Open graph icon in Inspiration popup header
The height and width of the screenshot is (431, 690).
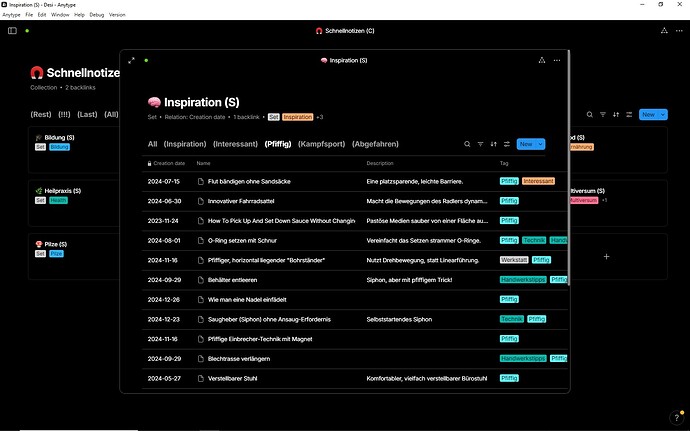point(542,60)
